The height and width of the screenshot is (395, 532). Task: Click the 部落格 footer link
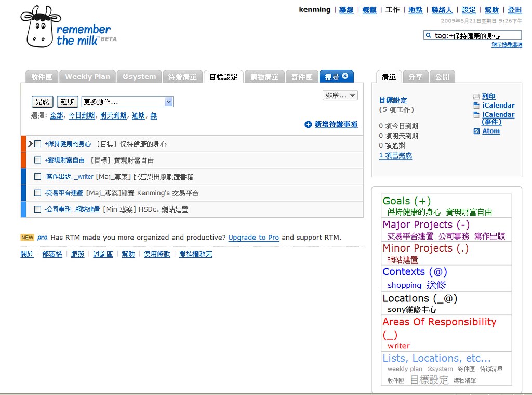pos(52,254)
